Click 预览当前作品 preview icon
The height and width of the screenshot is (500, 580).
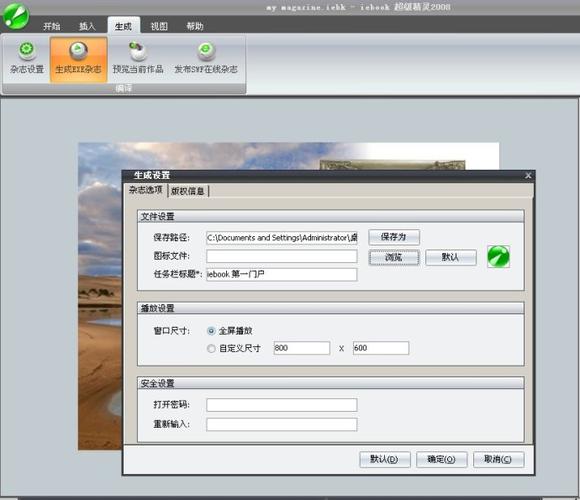138,58
